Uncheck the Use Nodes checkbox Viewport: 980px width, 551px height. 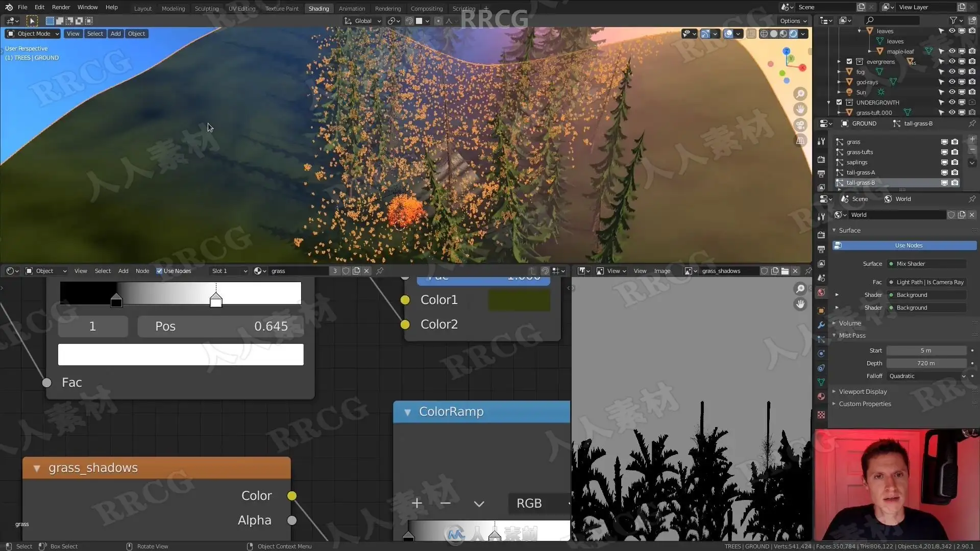click(159, 271)
